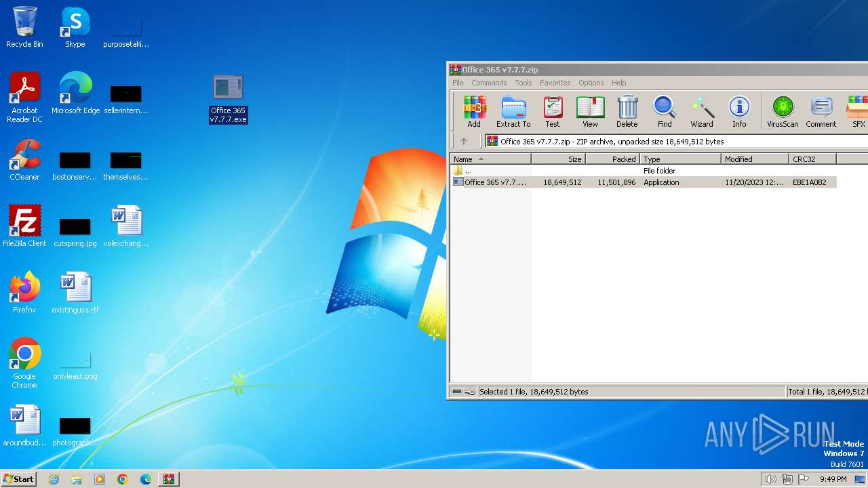Image resolution: width=868 pixels, height=488 pixels.
Task: Sort by Name column header
Action: pos(490,159)
